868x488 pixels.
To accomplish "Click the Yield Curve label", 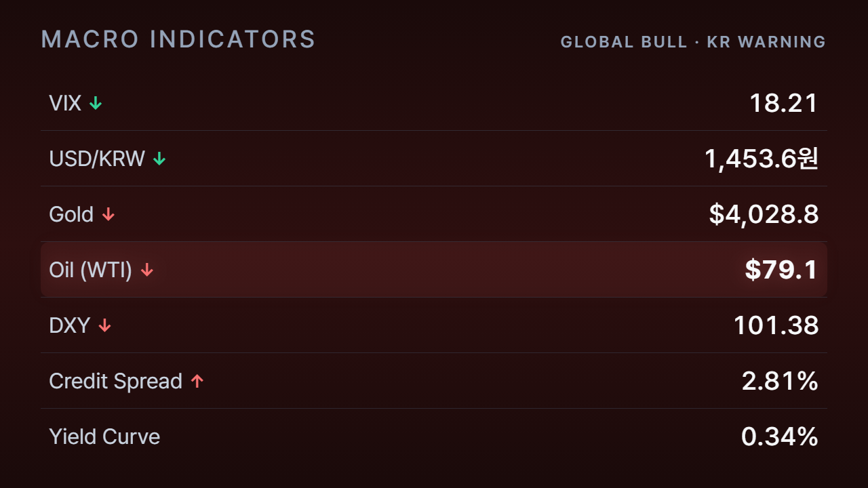I will (104, 436).
